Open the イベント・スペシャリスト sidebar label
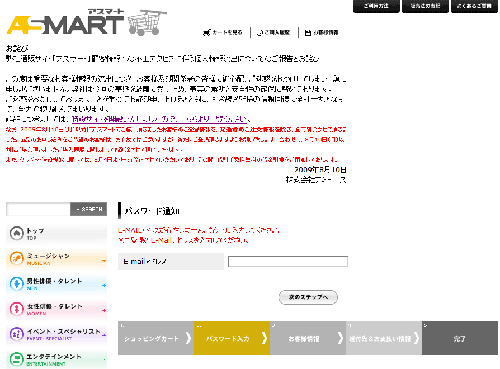This screenshot has width=500, height=369. (x=63, y=331)
